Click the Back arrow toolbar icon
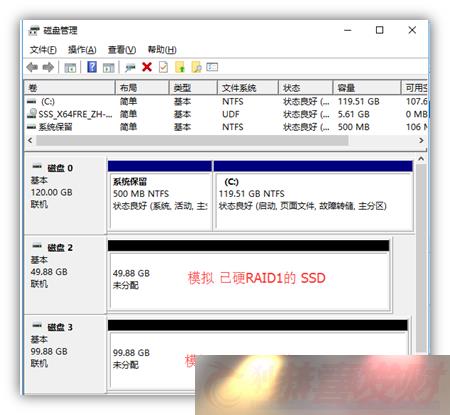This screenshot has width=450, height=415. point(32,67)
